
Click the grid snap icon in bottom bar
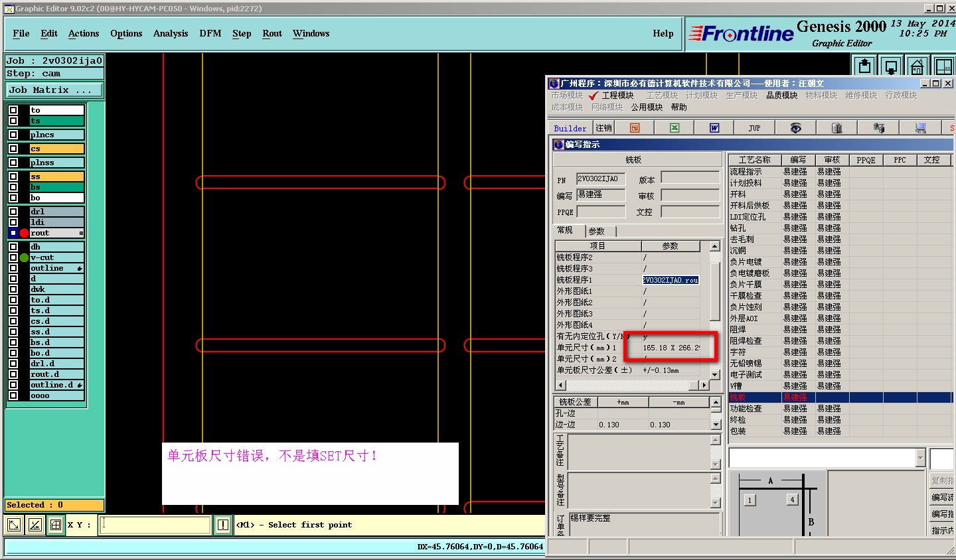(x=56, y=525)
